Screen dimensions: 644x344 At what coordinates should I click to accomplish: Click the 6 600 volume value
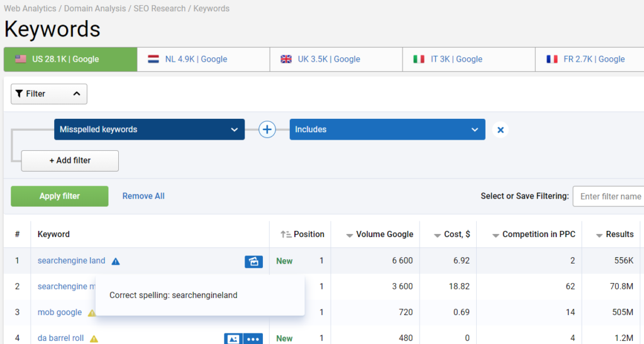coord(402,260)
